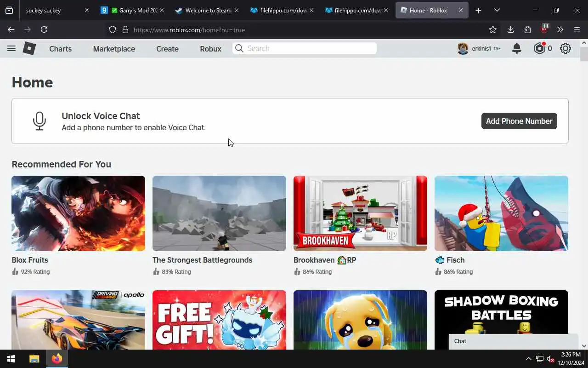The image size is (588, 368).
Task: Open the Windows Start menu
Action: (11, 359)
